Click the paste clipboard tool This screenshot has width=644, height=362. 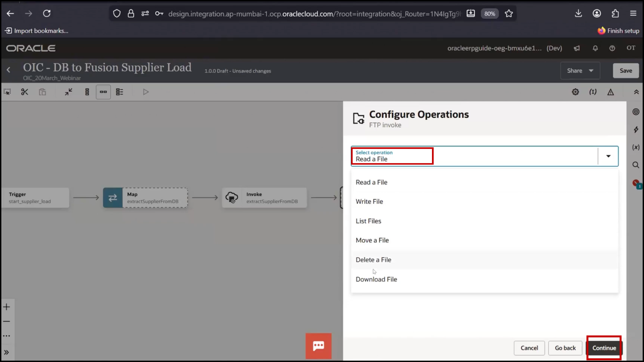tap(42, 92)
